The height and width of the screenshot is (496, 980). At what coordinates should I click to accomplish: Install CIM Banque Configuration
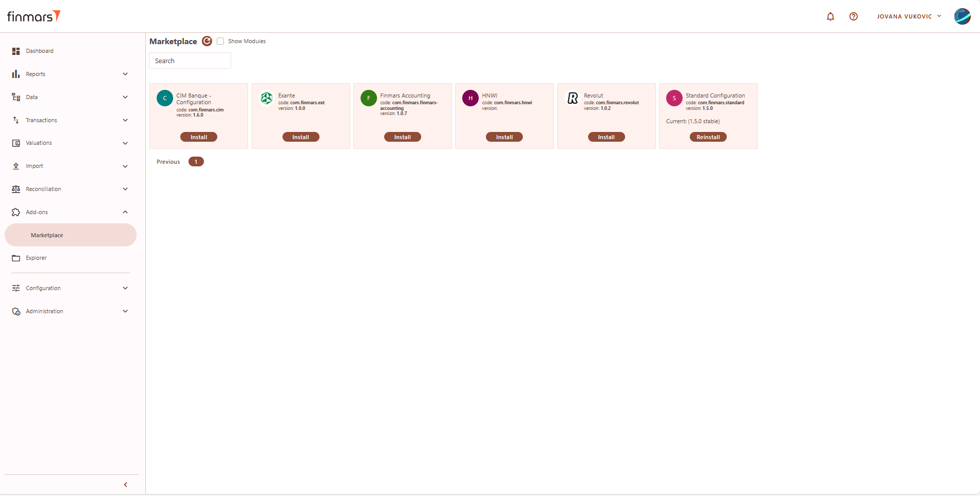(199, 137)
